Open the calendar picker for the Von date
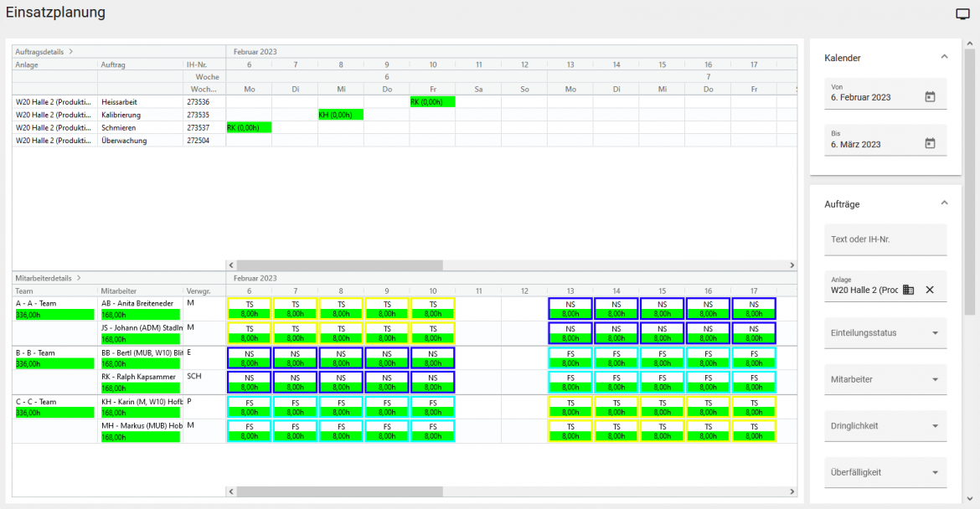The height and width of the screenshot is (509, 980). [x=930, y=95]
